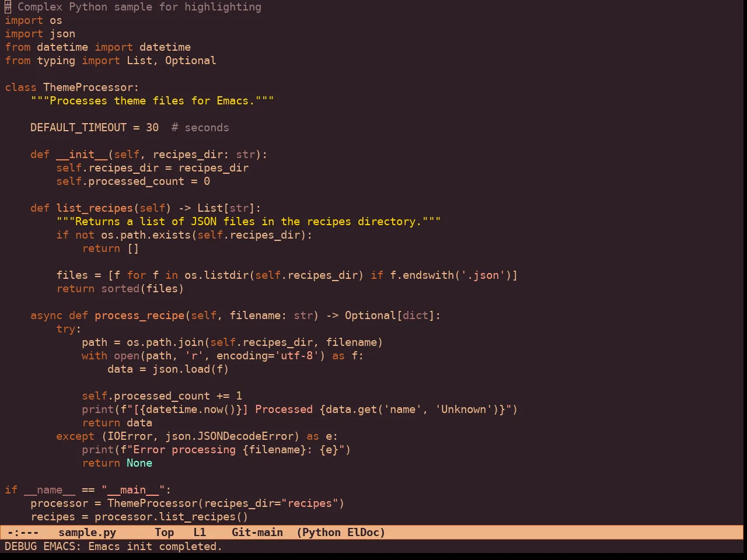Click 'json.load(f)' call

190,369
